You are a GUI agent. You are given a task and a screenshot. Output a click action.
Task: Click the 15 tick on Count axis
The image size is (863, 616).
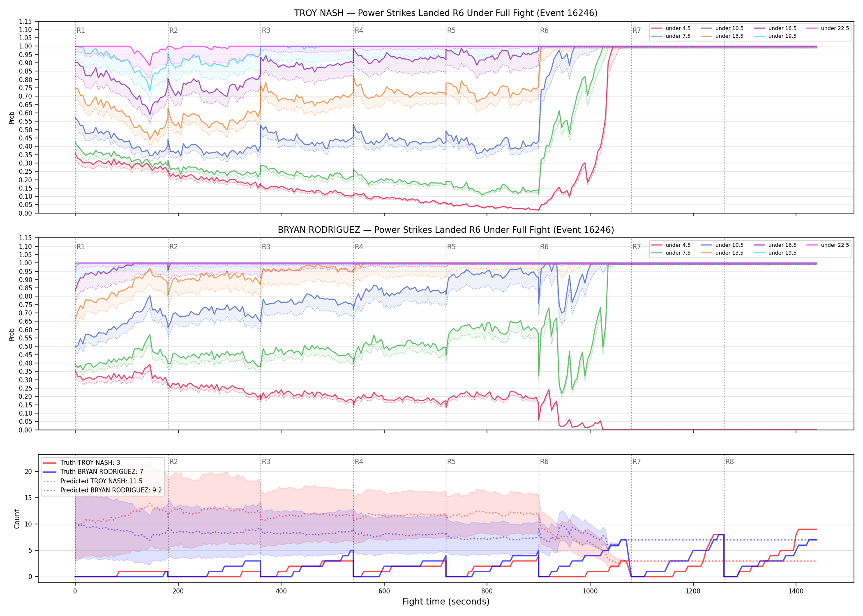(28, 498)
